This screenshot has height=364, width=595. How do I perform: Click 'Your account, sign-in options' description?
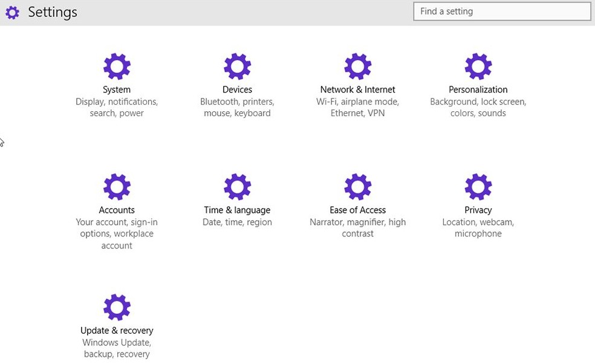point(117,234)
